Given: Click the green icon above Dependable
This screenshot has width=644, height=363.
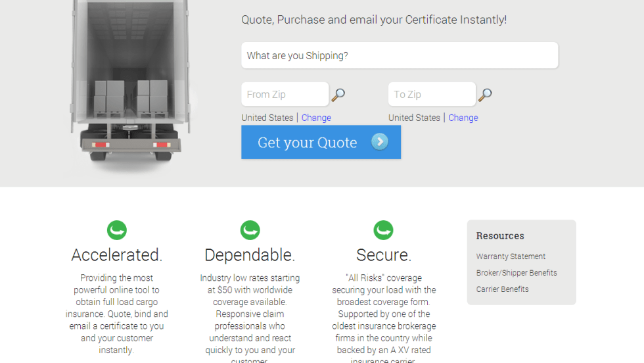Looking at the screenshot, I should coord(250,230).
